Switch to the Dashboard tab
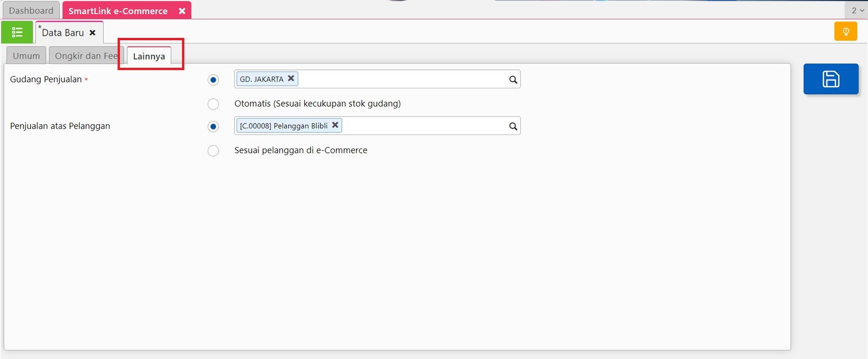Viewport: 868px width, 359px height. pos(31,11)
